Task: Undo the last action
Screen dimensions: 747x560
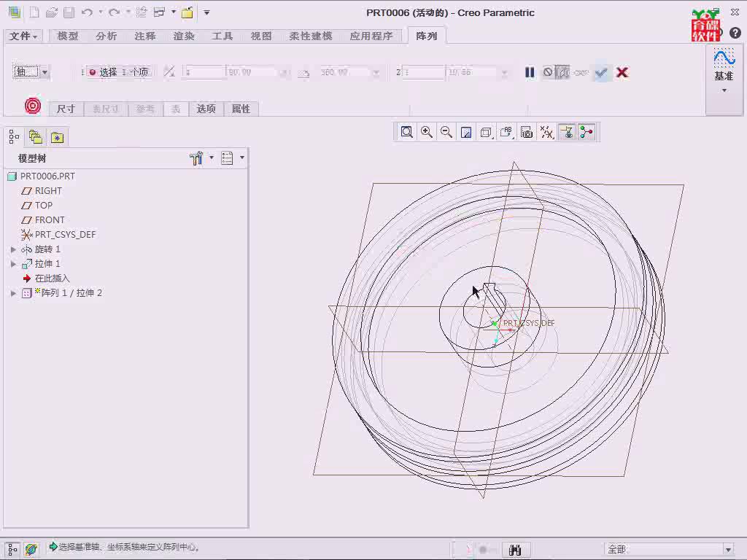Action: coord(87,12)
